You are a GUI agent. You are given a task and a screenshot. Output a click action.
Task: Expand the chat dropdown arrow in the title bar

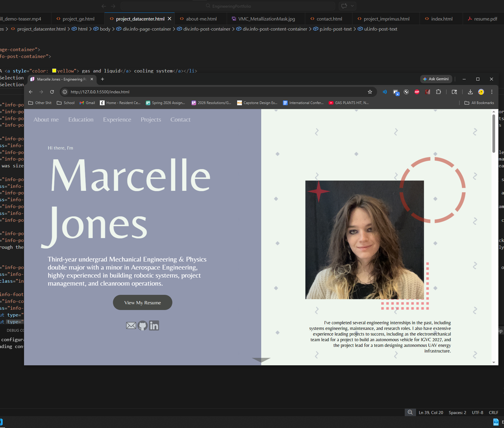(352, 6)
